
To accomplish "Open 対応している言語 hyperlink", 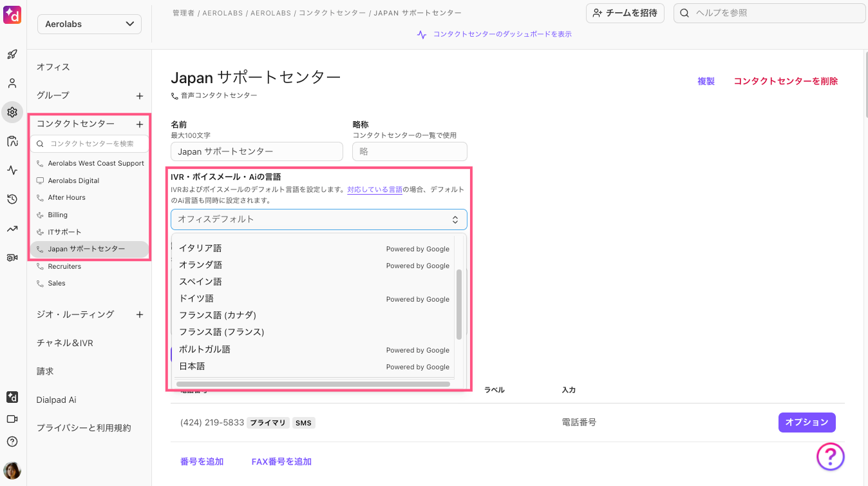I will pos(375,190).
